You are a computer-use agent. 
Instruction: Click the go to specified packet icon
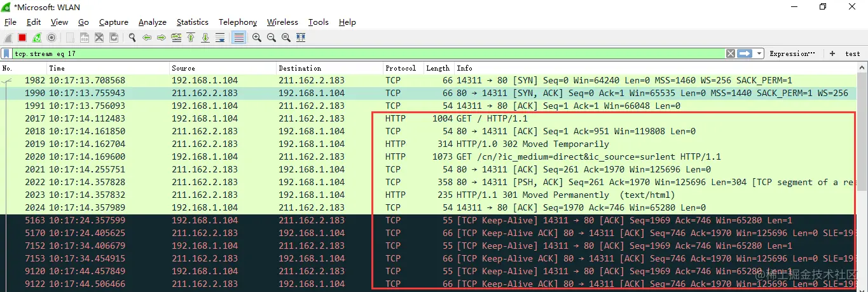pyautogui.click(x=176, y=38)
